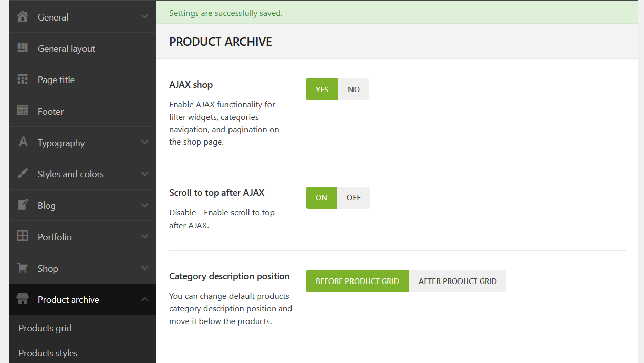This screenshot has width=644, height=363.
Task: Open the Products styles submenu item
Action: (48, 353)
